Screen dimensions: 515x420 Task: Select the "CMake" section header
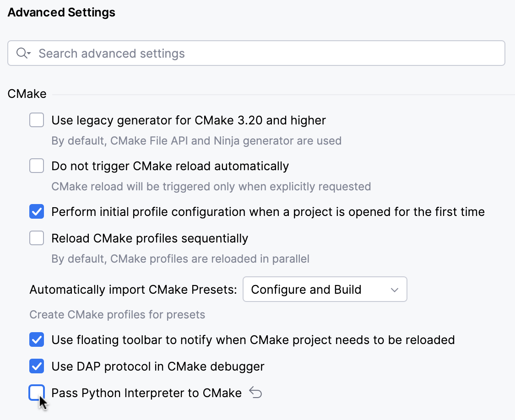point(27,94)
